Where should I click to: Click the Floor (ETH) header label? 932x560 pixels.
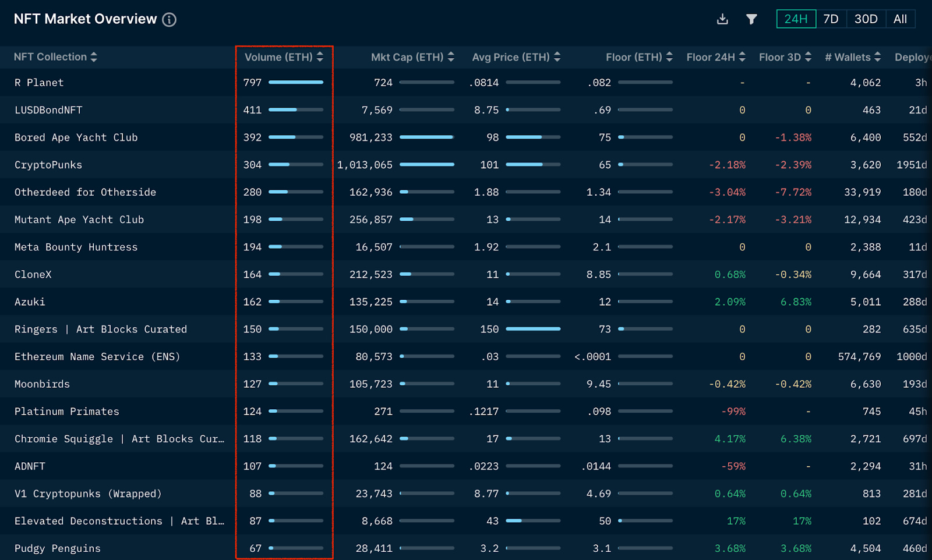634,57
